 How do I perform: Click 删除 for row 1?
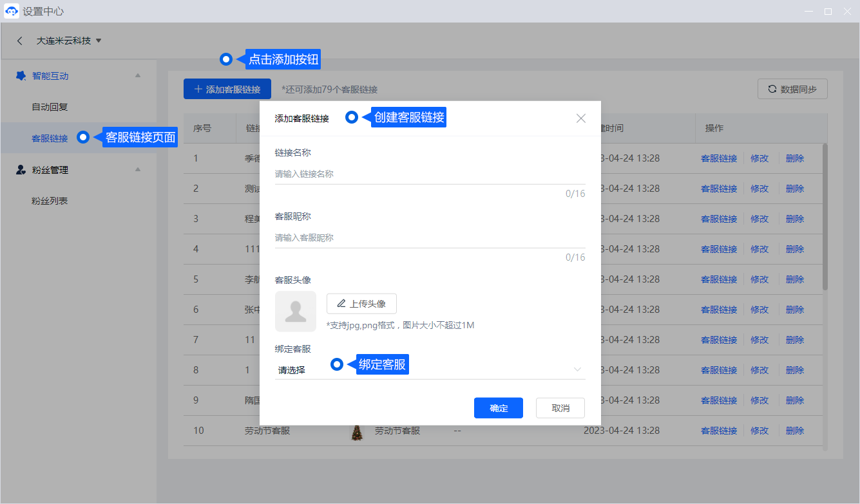(794, 158)
